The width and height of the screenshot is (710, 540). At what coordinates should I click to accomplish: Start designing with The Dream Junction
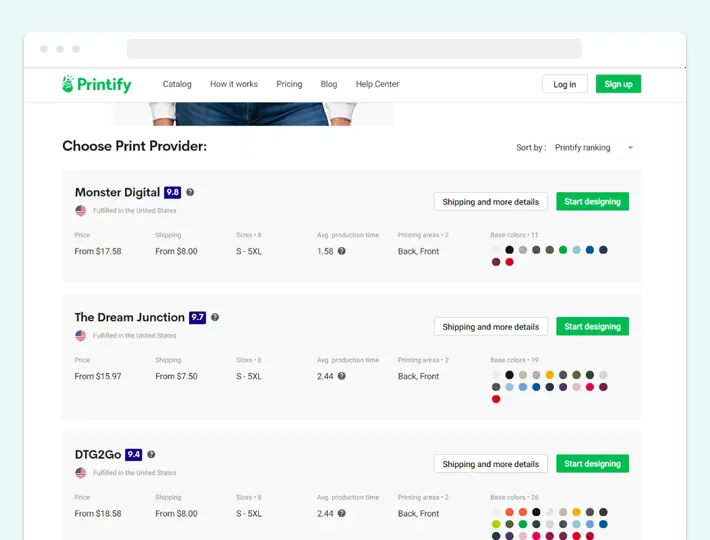pos(592,326)
